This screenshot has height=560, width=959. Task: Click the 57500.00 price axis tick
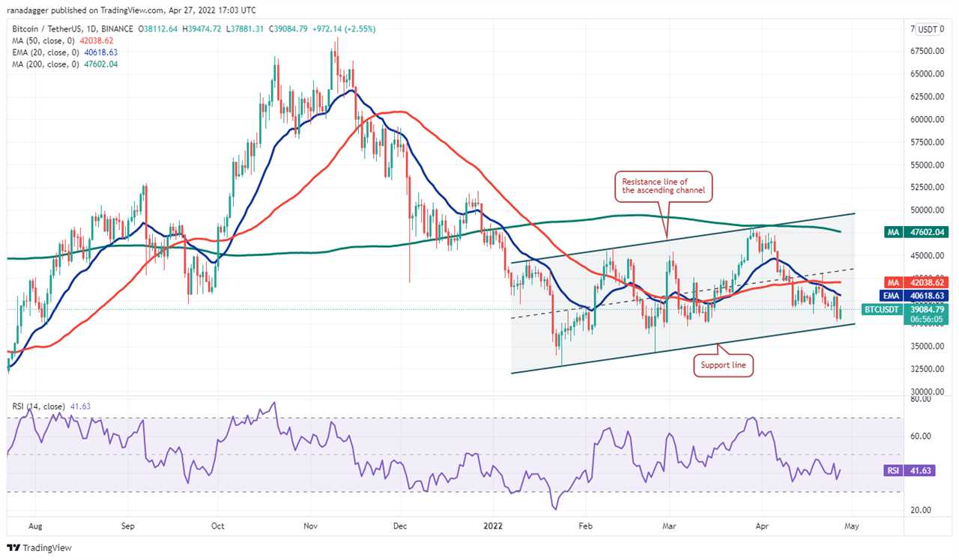(926, 142)
